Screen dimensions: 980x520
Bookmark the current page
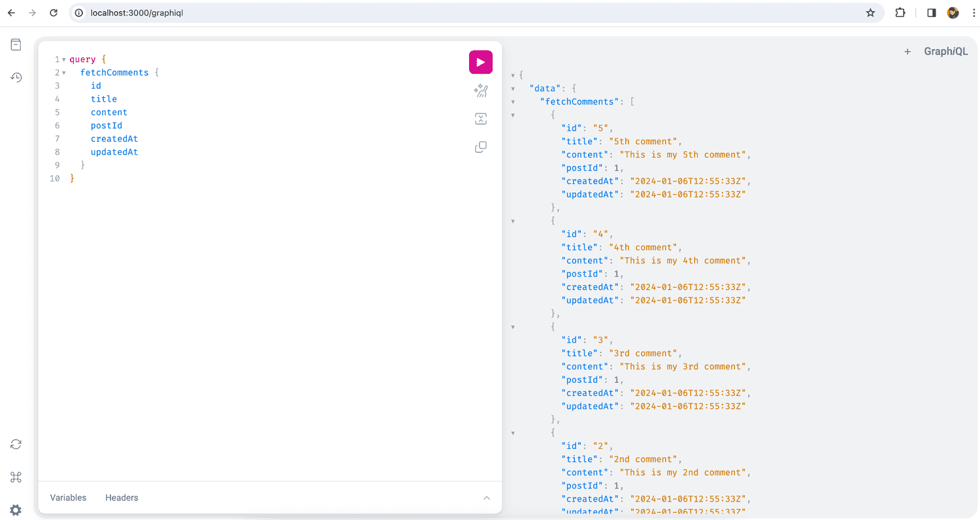click(871, 12)
